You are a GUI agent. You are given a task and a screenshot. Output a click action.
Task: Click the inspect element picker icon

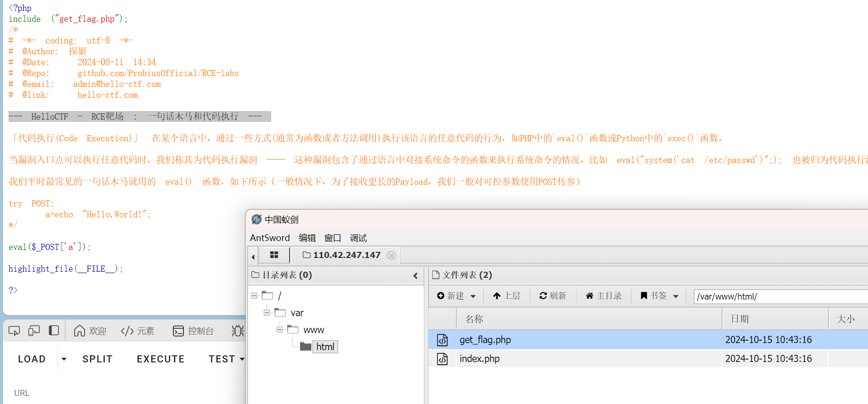[14, 331]
